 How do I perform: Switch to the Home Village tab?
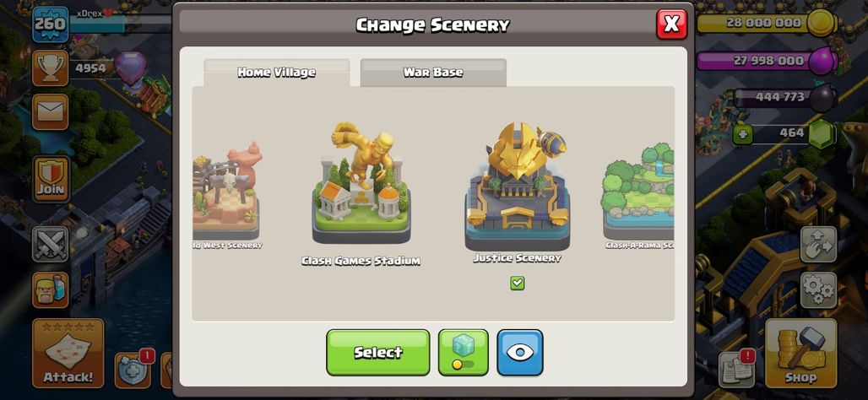point(277,73)
